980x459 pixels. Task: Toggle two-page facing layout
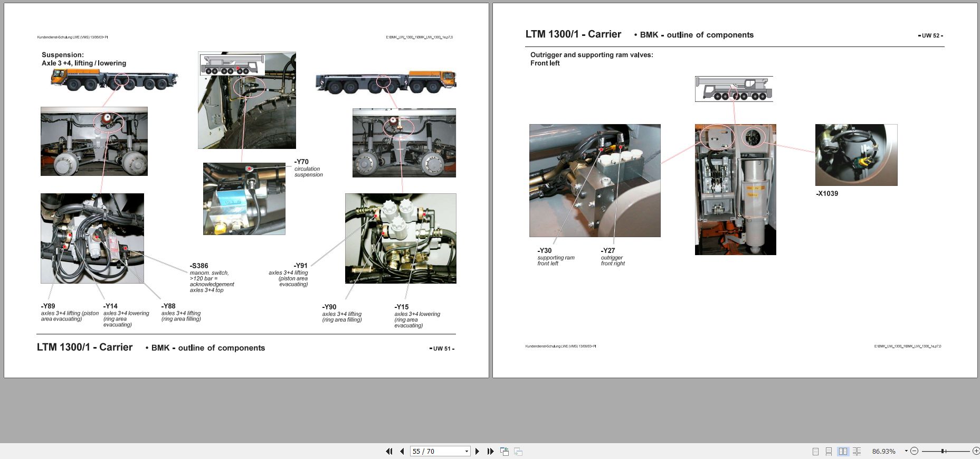pos(843,452)
